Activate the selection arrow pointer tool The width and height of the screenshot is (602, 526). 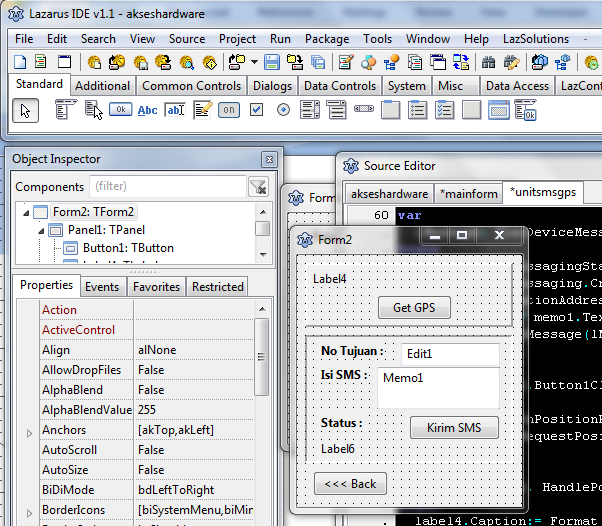26,110
